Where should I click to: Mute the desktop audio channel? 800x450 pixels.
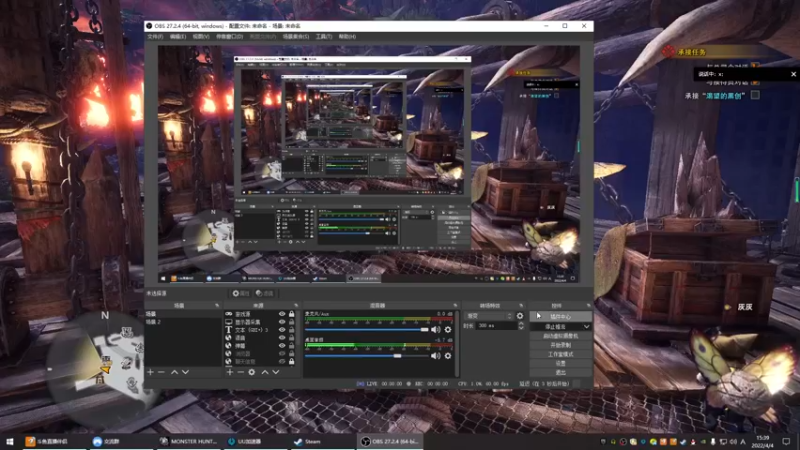(435, 356)
